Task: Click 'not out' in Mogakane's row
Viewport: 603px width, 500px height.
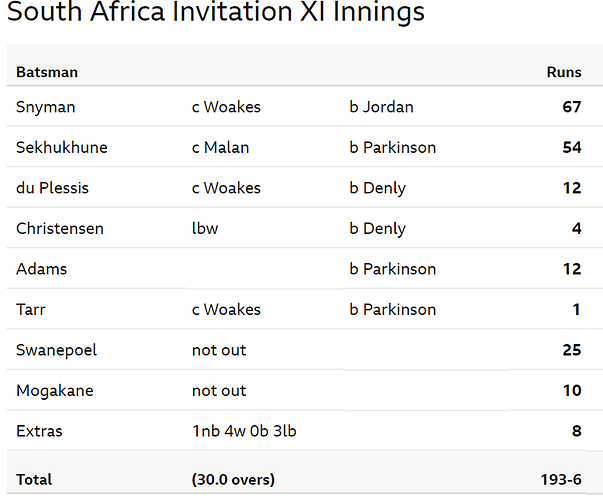Action: coord(219,391)
